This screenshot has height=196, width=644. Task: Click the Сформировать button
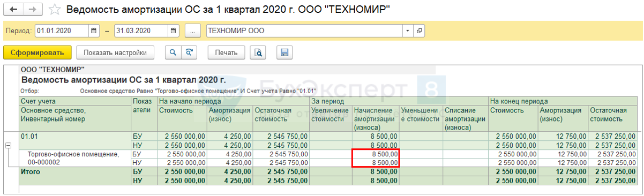coord(38,52)
